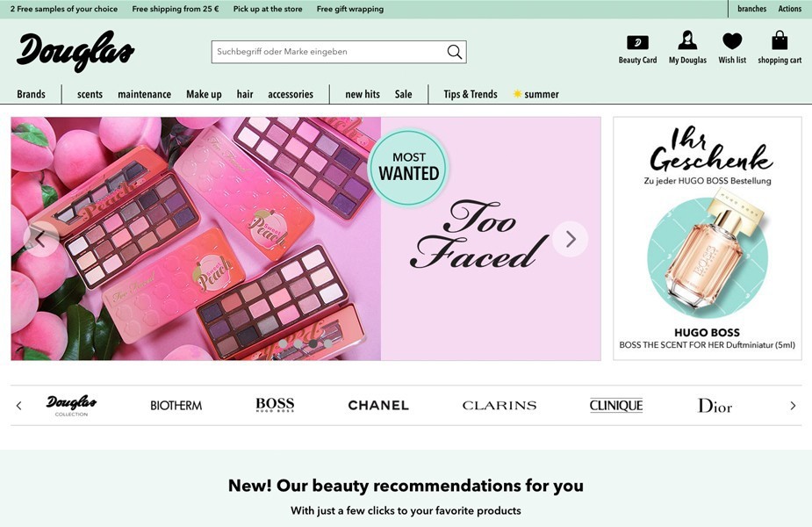Select the Biotherm brand logo

(x=176, y=405)
